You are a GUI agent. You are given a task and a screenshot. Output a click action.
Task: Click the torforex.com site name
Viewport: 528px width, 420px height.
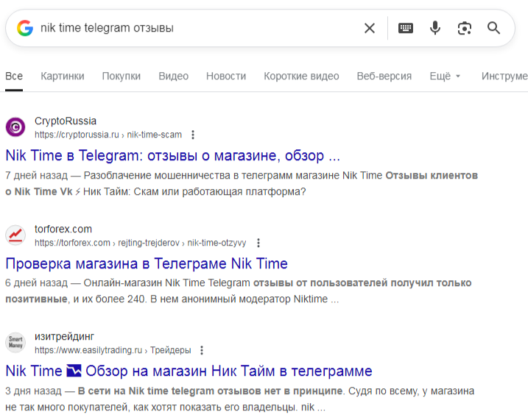(x=63, y=229)
